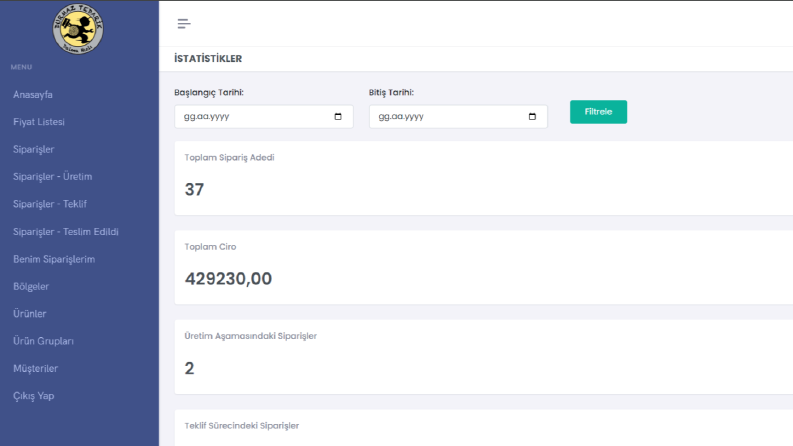The image size is (793, 446).
Task: Click the MENU sidebar header
Action: click(21, 67)
